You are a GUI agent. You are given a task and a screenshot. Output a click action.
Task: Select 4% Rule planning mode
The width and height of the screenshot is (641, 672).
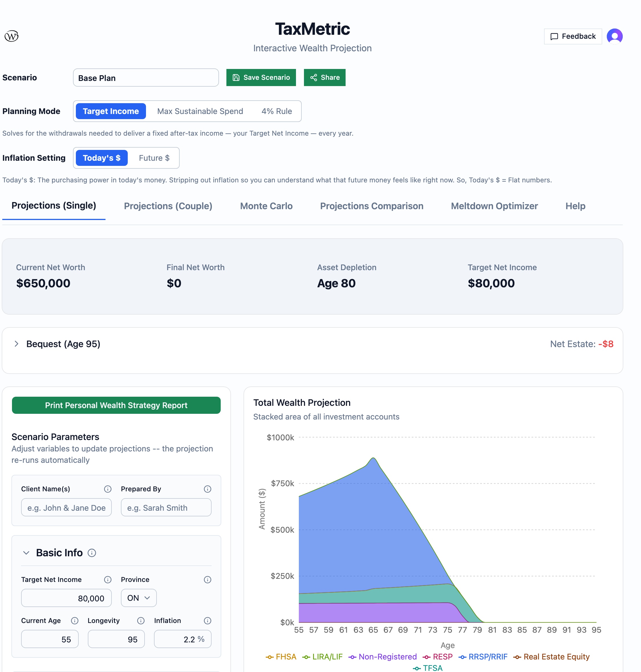coord(276,111)
